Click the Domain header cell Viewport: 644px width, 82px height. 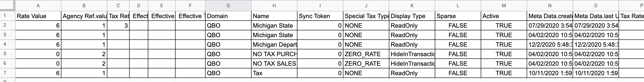228,16
